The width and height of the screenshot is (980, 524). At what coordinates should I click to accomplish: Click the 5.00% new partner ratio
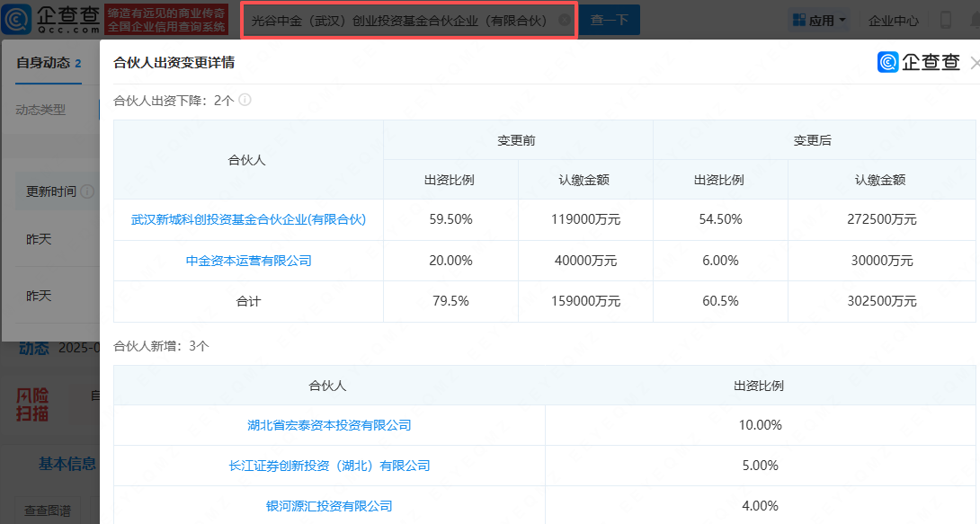760,466
